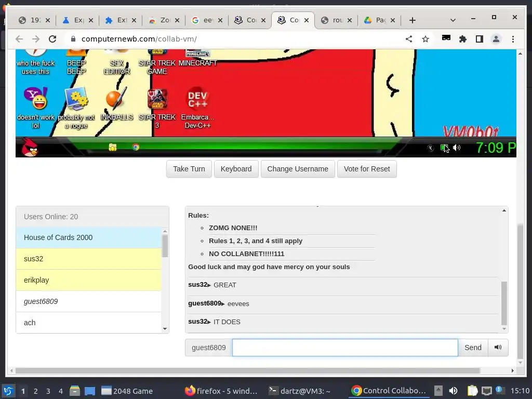Click the host panel volume icon
The height and width of the screenshot is (399, 532).
tap(453, 391)
